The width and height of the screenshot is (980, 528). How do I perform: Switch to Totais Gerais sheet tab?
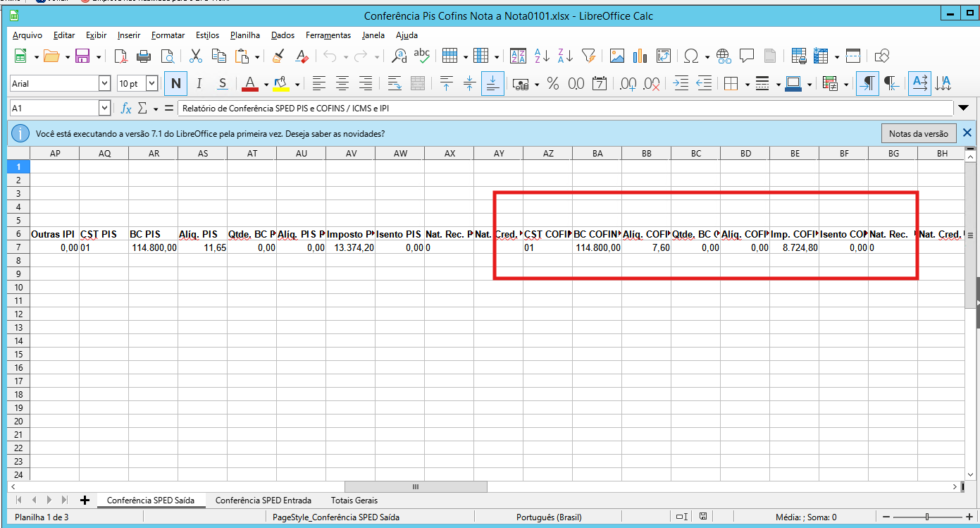354,501
